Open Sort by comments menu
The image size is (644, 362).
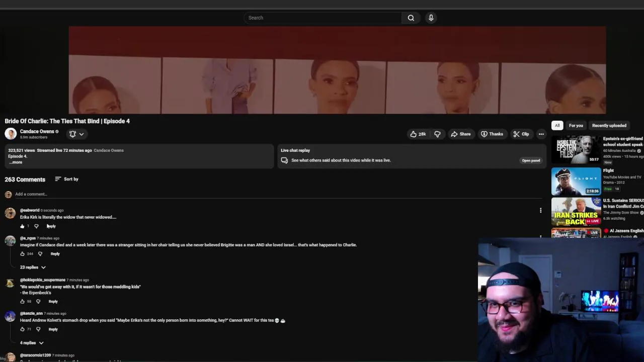tap(66, 179)
